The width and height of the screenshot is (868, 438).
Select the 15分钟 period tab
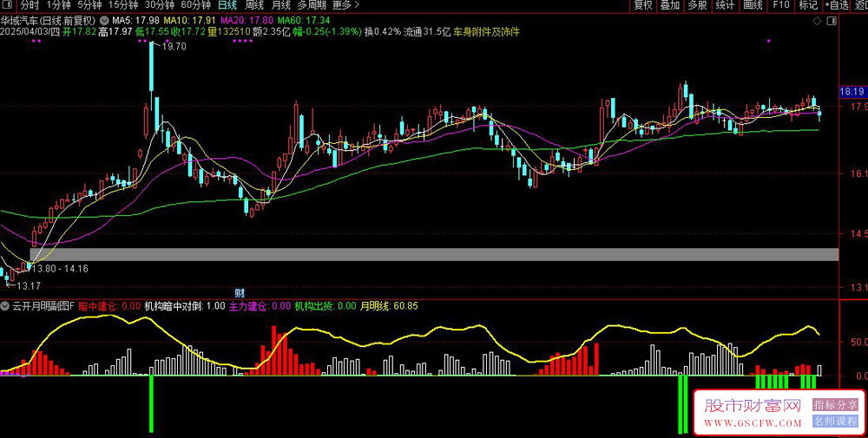(x=123, y=5)
